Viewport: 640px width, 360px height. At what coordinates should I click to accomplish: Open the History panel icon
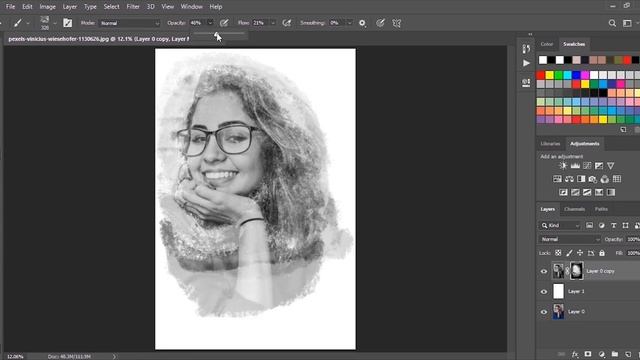(526, 49)
